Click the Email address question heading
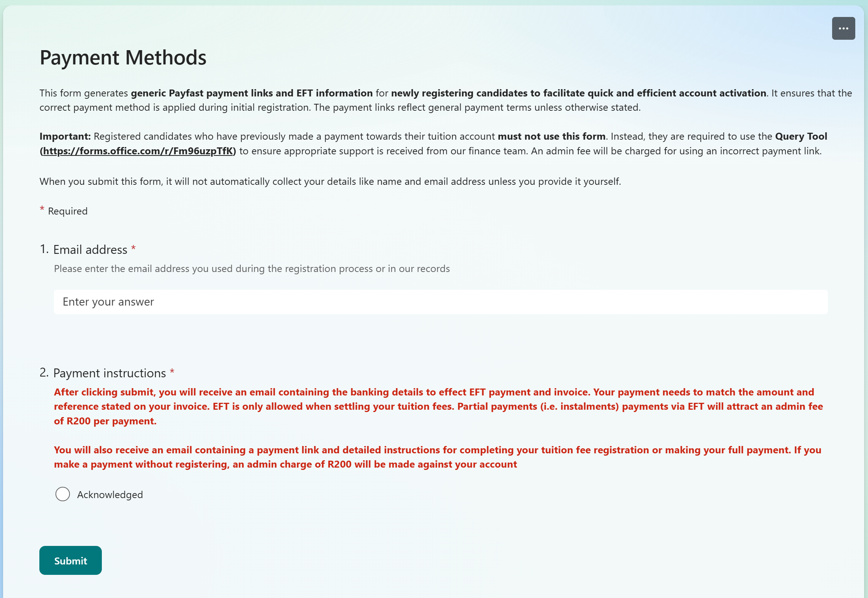Viewport: 868px width, 598px height. [90, 250]
